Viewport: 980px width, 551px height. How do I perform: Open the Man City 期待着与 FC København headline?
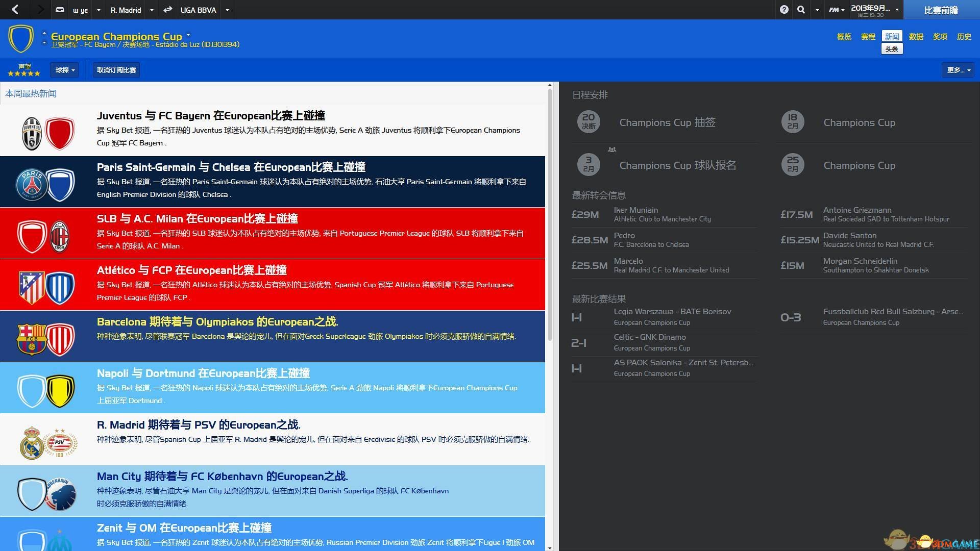click(x=223, y=477)
